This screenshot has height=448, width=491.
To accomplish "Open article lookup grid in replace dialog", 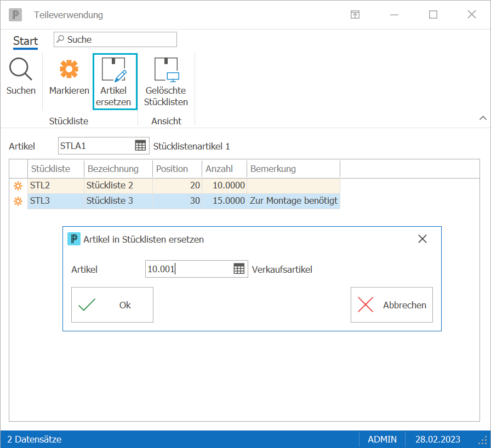I will [x=239, y=269].
